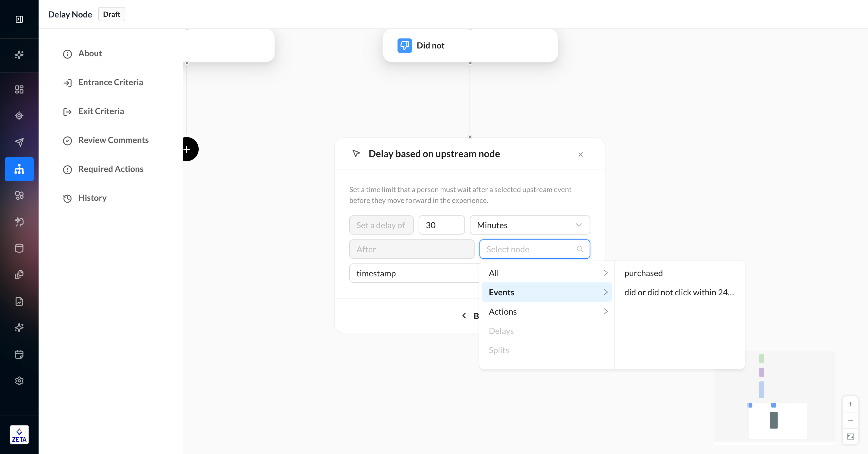Click the search icon in Select node field
The width and height of the screenshot is (868, 454).
pos(580,249)
